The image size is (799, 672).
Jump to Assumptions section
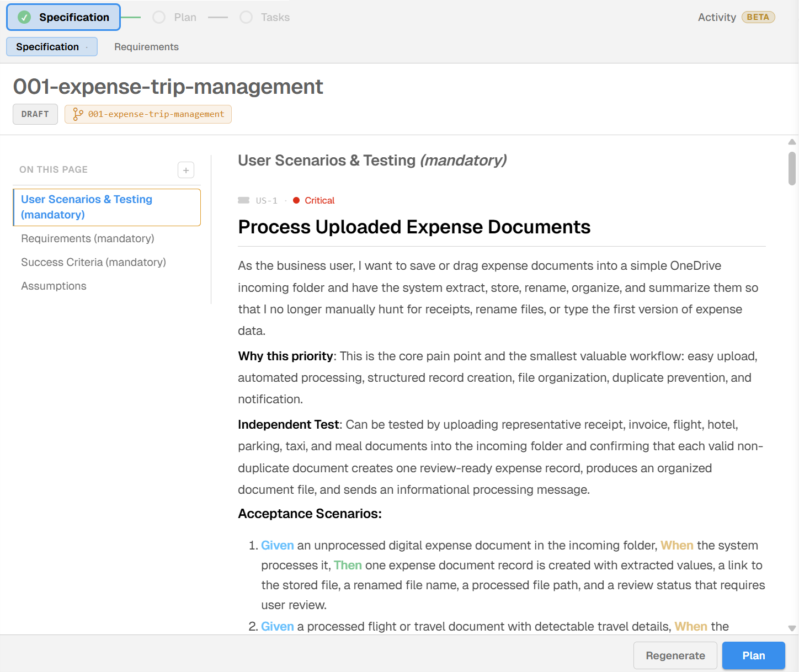tap(54, 286)
